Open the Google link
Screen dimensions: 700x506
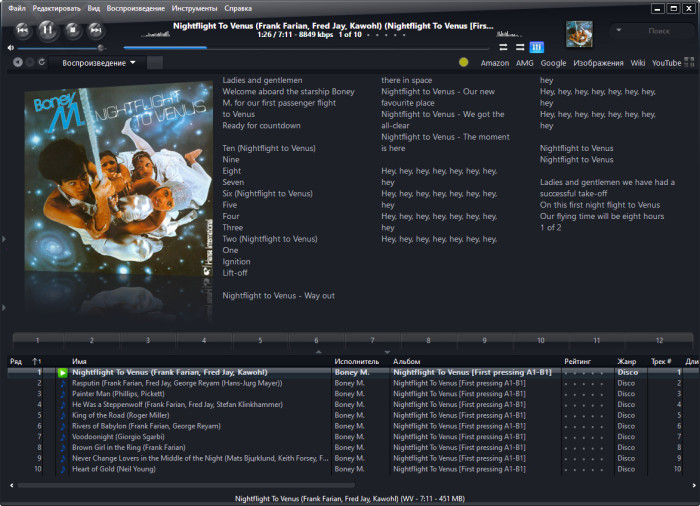click(553, 63)
